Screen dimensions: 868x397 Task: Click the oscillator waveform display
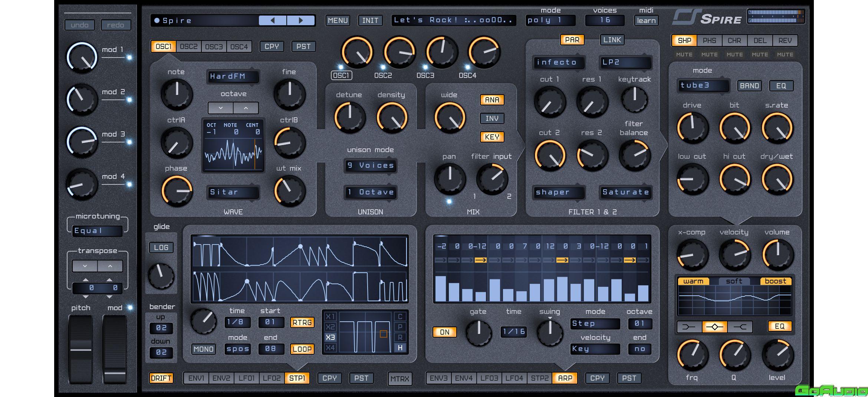pyautogui.click(x=233, y=145)
